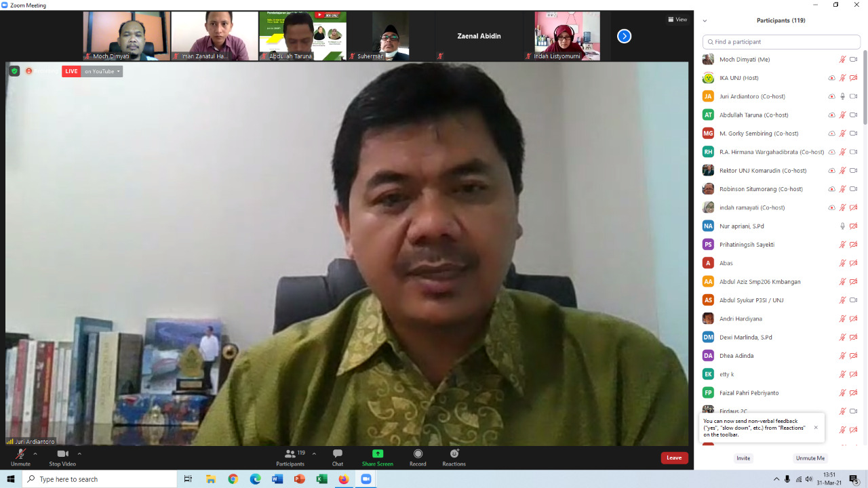Click the recording cloud icon beside Juri Ardiantoro
This screenshot has width=868, height=488.
(x=832, y=96)
